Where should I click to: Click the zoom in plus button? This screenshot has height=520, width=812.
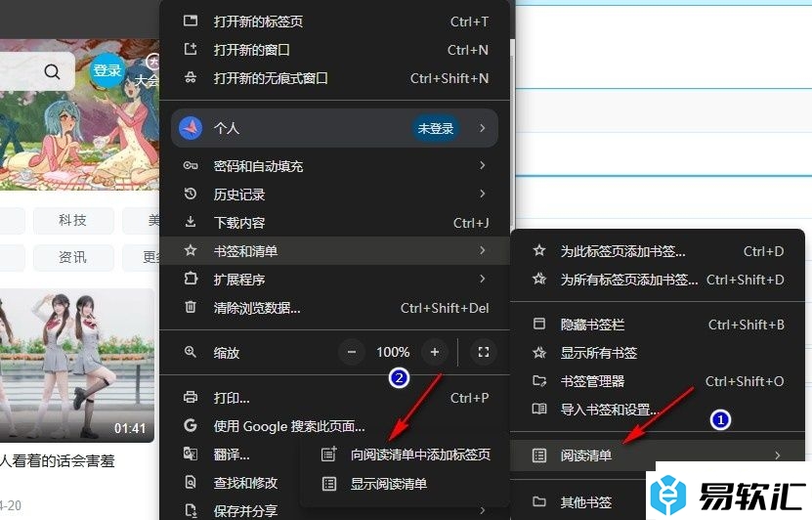pos(435,352)
